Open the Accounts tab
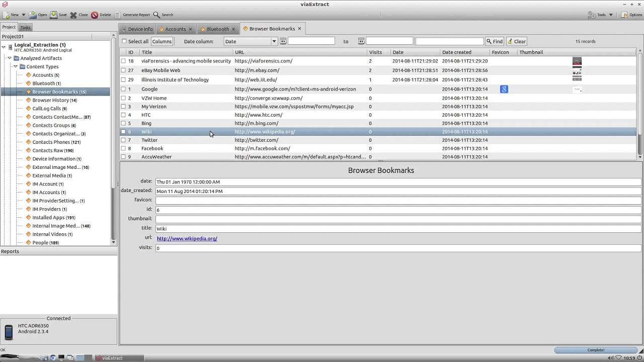The image size is (644, 362). [x=176, y=29]
